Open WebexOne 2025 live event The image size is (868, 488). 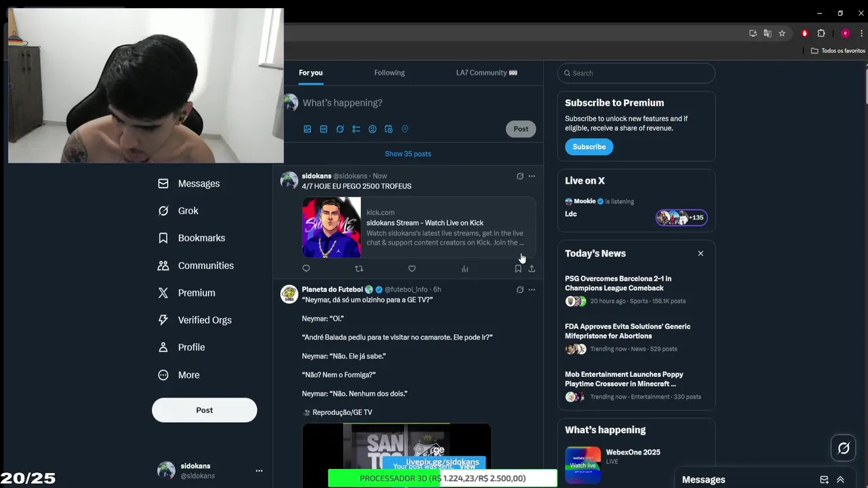tap(636, 464)
